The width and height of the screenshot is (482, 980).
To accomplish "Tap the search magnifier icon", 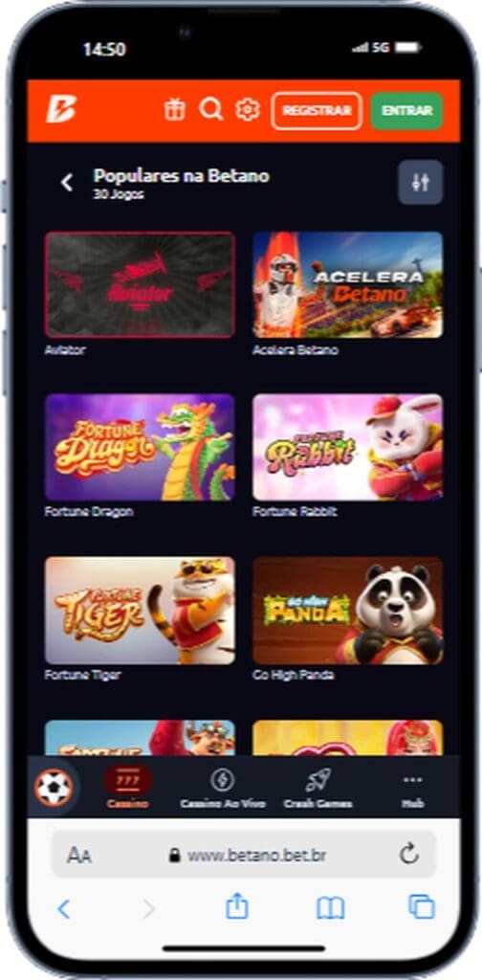I will click(211, 110).
